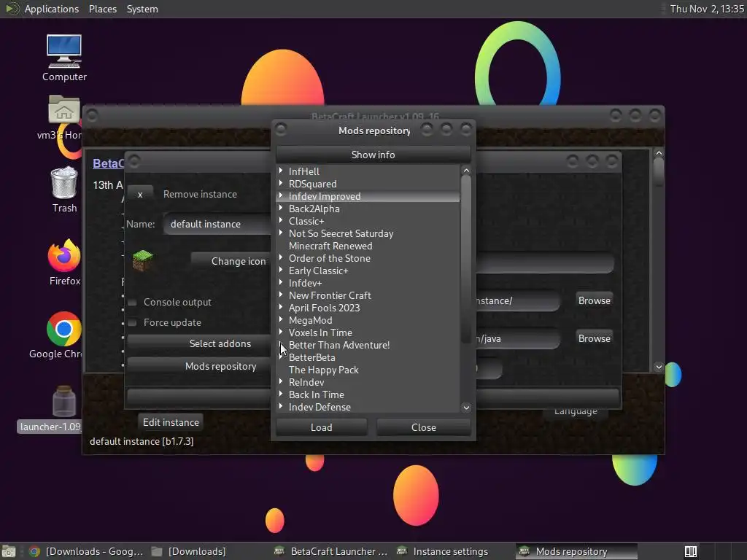Click the Language button in launcher
Screen dimensions: 747x560
576,413
